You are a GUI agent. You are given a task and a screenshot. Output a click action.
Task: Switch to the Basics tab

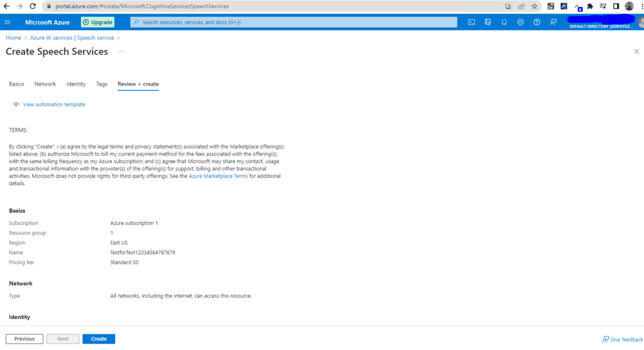[x=16, y=84]
